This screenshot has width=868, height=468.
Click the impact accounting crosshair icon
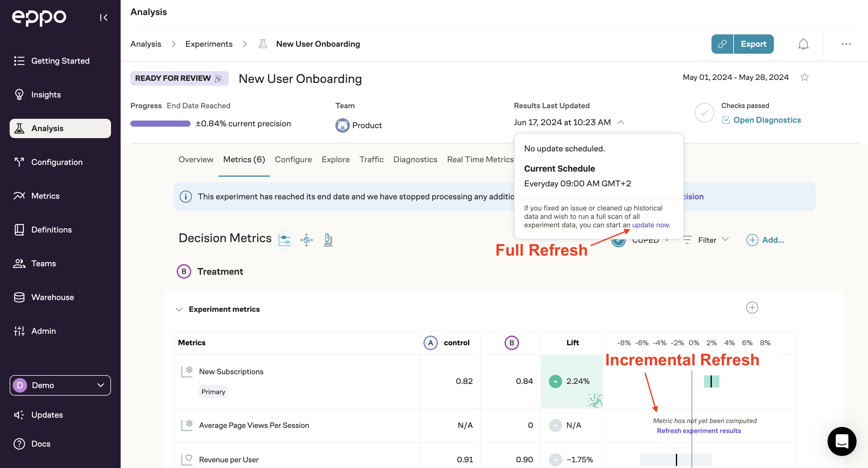click(x=306, y=240)
